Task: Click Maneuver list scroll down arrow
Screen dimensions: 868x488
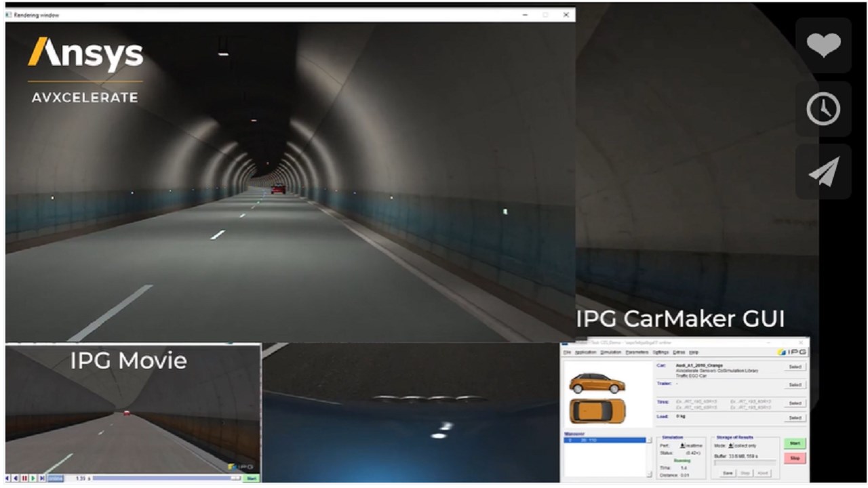Action: [x=649, y=474]
